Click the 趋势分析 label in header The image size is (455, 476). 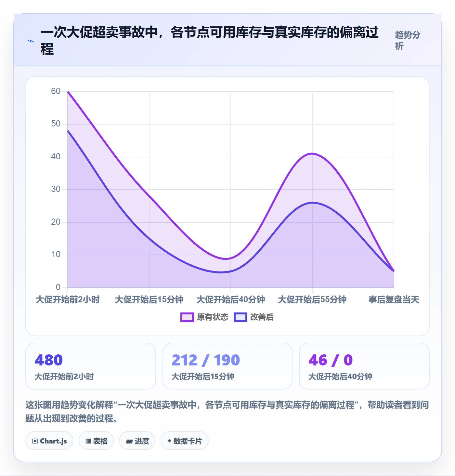pyautogui.click(x=408, y=40)
